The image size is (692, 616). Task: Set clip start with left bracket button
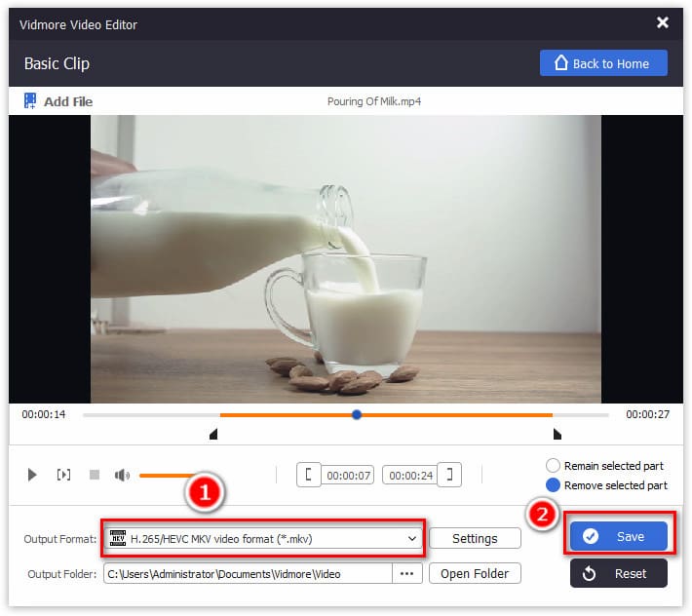tap(309, 475)
